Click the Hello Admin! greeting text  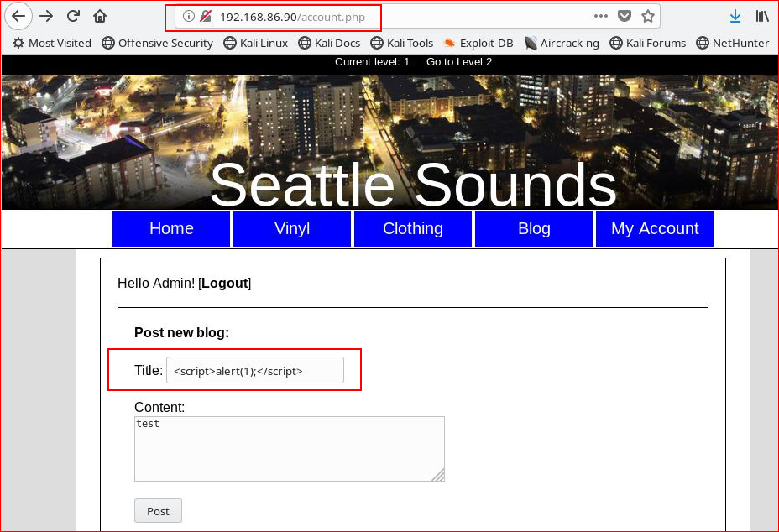tap(156, 283)
